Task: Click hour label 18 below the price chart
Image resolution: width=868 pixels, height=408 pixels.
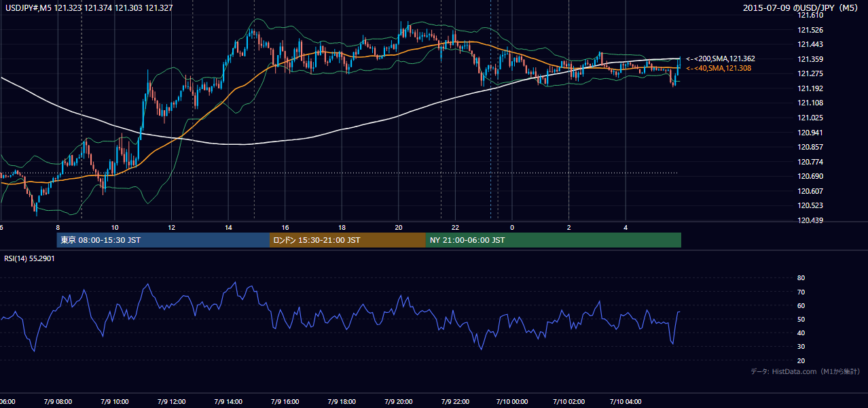Action: tap(342, 227)
